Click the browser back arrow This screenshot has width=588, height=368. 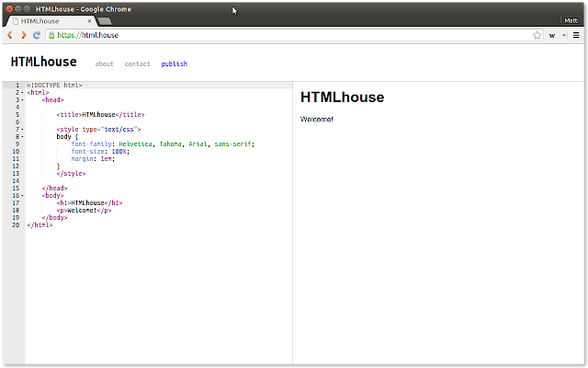coord(10,35)
